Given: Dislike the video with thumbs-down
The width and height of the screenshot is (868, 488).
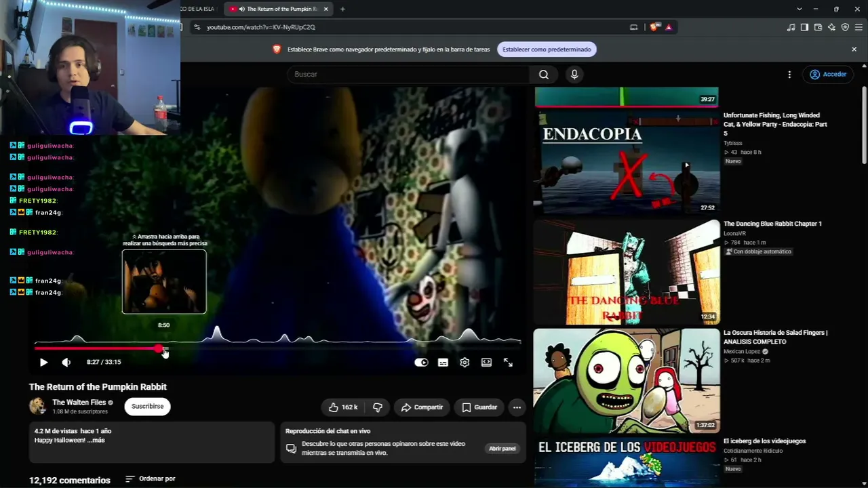Looking at the screenshot, I should point(378,407).
